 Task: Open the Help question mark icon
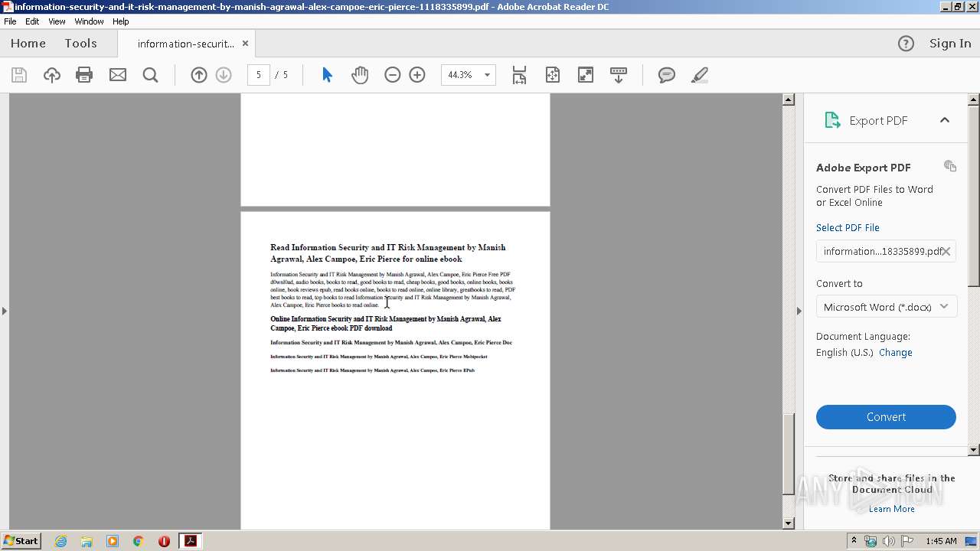tap(906, 44)
